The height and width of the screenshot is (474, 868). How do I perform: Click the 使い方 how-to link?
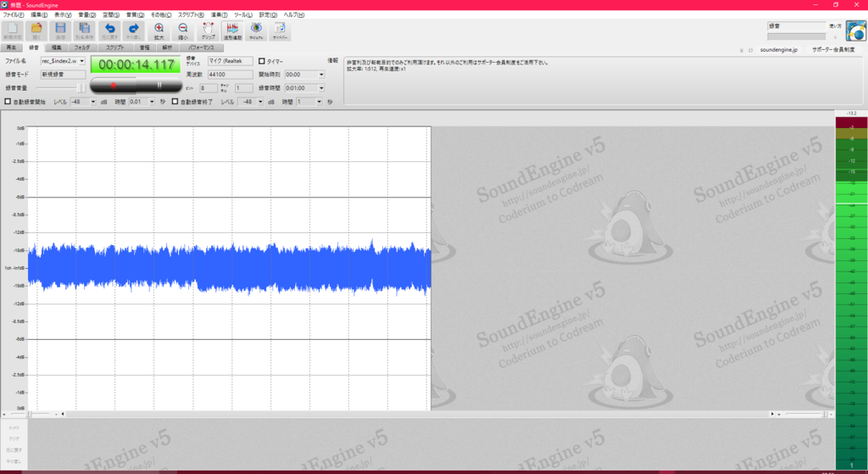[835, 26]
